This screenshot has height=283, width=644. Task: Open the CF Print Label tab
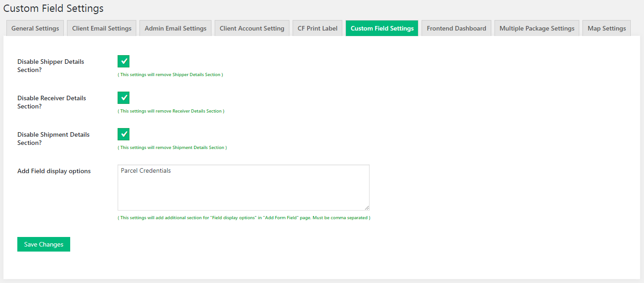click(317, 28)
